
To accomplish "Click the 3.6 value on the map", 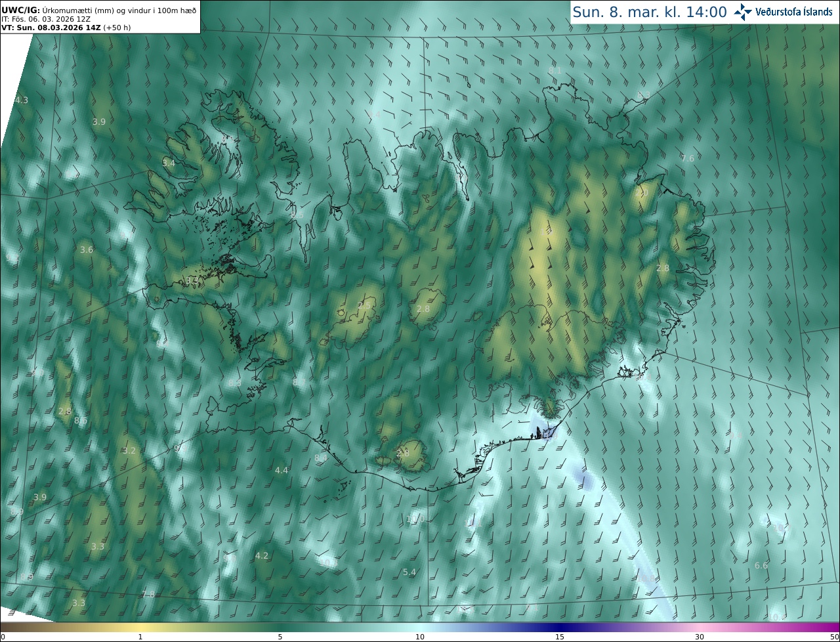I will [x=87, y=250].
